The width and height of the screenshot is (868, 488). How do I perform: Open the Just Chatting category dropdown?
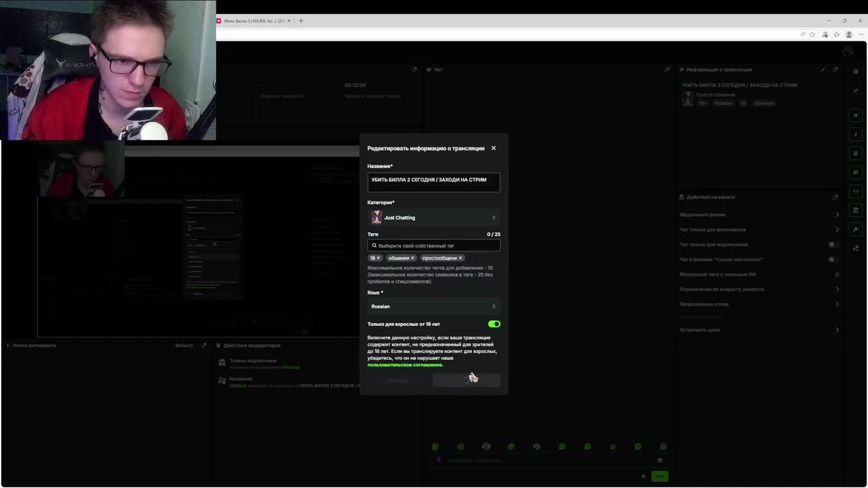pos(434,218)
